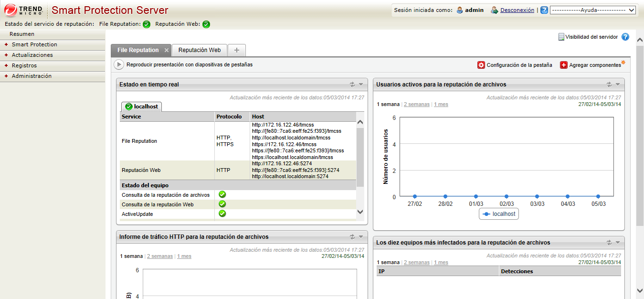Click the blue help icon beside Visibilidad del servidor

pyautogui.click(x=625, y=37)
